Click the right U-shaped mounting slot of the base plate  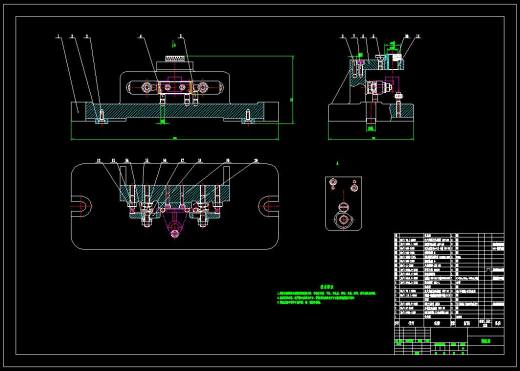coord(269,206)
